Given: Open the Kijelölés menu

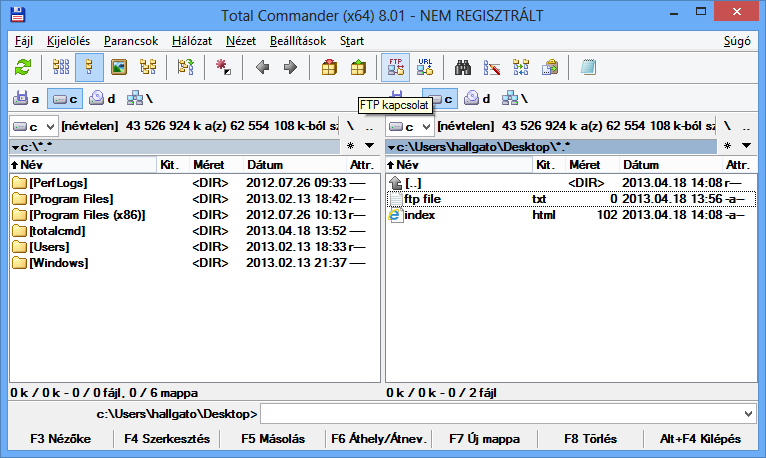Looking at the screenshot, I should [x=68, y=41].
